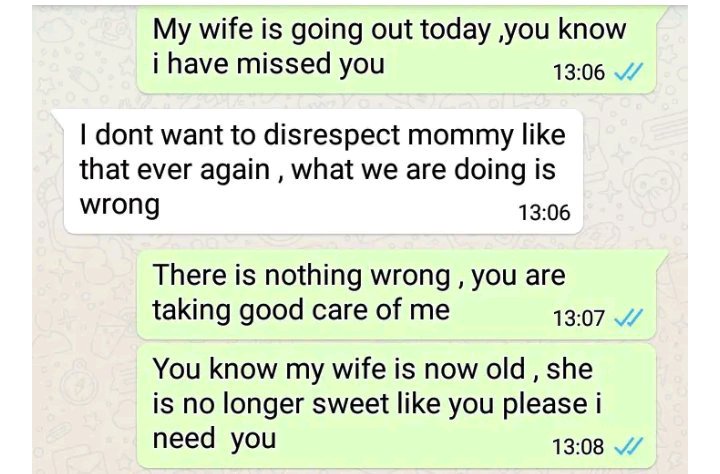Click the read receipt ticks beside 13:07
This screenshot has height=474, width=720.
point(628,318)
